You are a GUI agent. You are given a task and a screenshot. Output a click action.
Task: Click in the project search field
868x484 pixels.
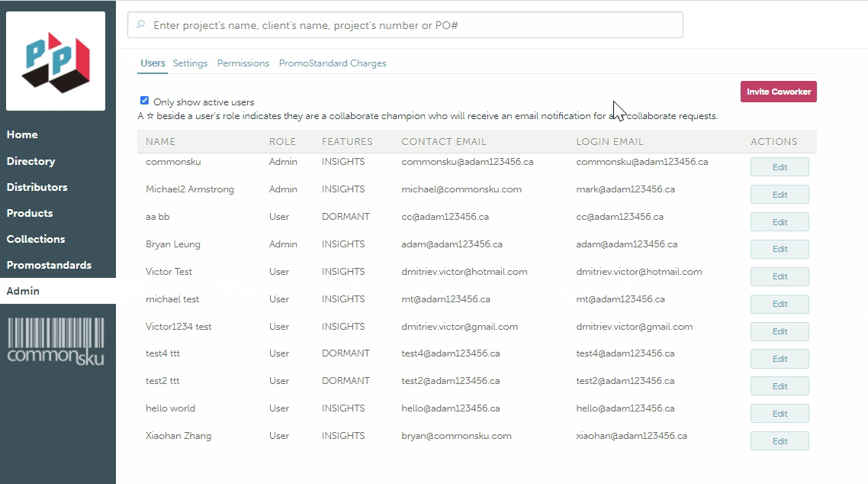tap(412, 25)
